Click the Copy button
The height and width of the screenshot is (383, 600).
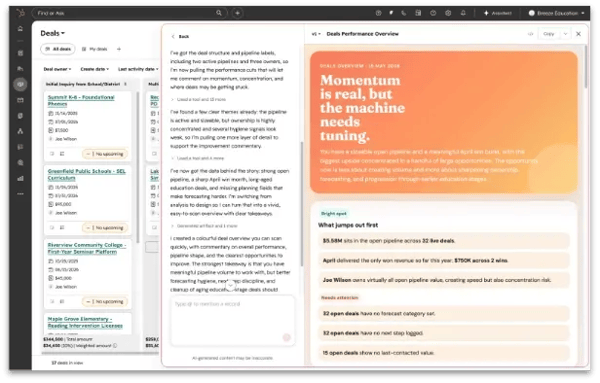[549, 34]
